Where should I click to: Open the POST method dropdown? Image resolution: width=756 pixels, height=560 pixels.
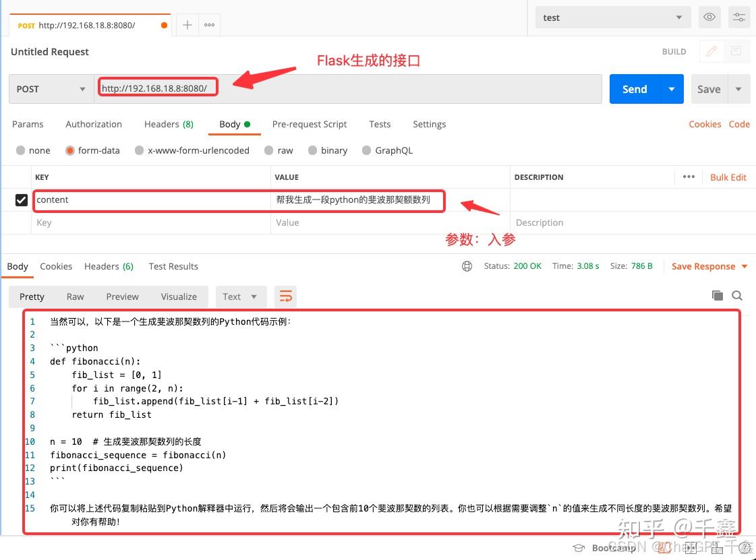tap(51, 88)
